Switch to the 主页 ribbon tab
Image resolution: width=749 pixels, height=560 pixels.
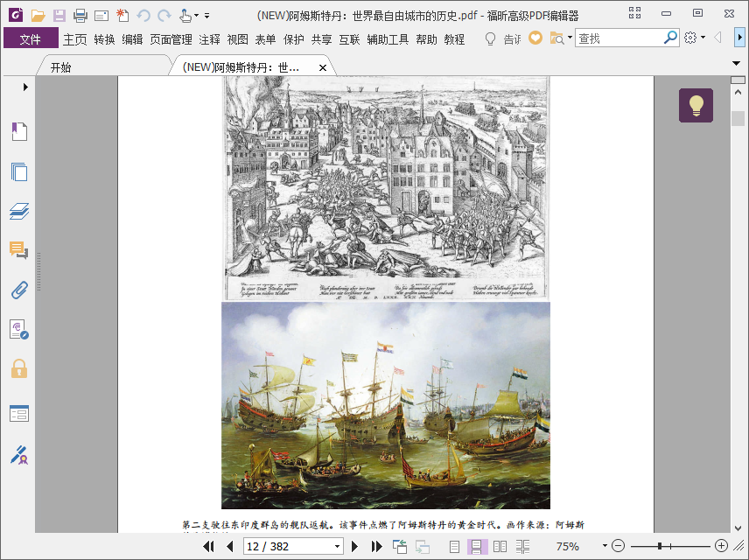(x=75, y=39)
